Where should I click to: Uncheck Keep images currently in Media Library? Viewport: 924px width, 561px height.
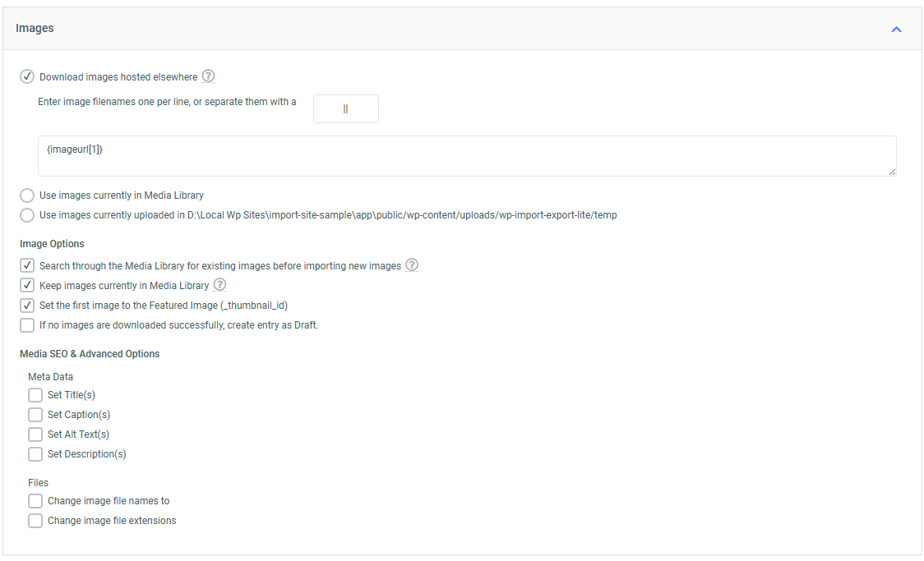(x=27, y=285)
